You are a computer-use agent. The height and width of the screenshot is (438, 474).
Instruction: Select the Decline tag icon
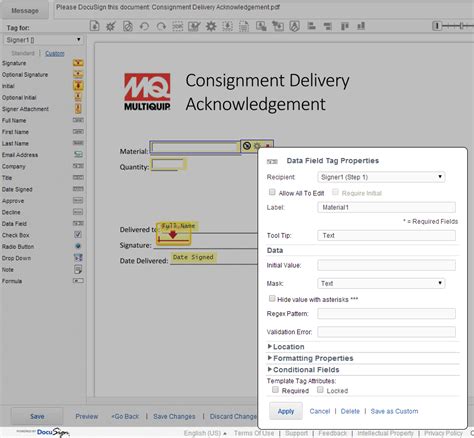[x=78, y=212]
